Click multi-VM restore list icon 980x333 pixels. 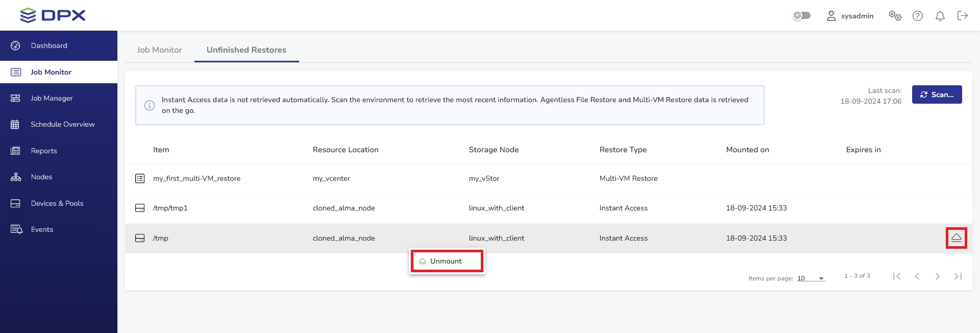pos(140,178)
